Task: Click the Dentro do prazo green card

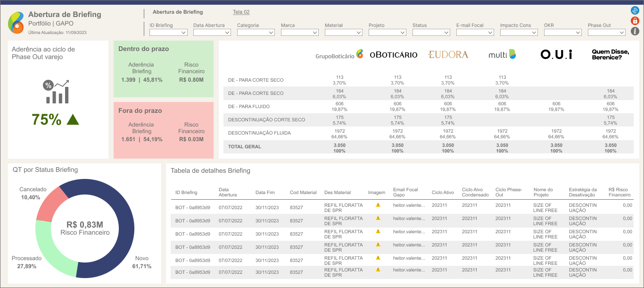Action: 163,69
